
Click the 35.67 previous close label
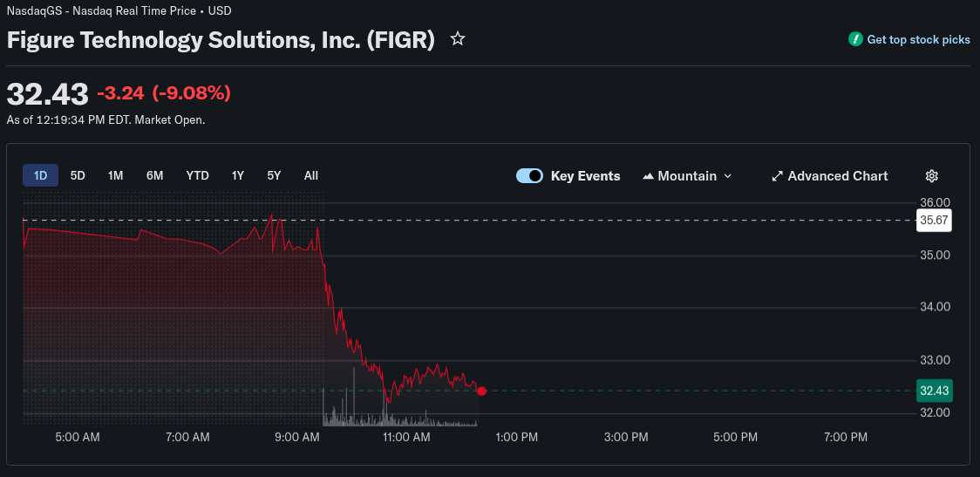point(934,220)
